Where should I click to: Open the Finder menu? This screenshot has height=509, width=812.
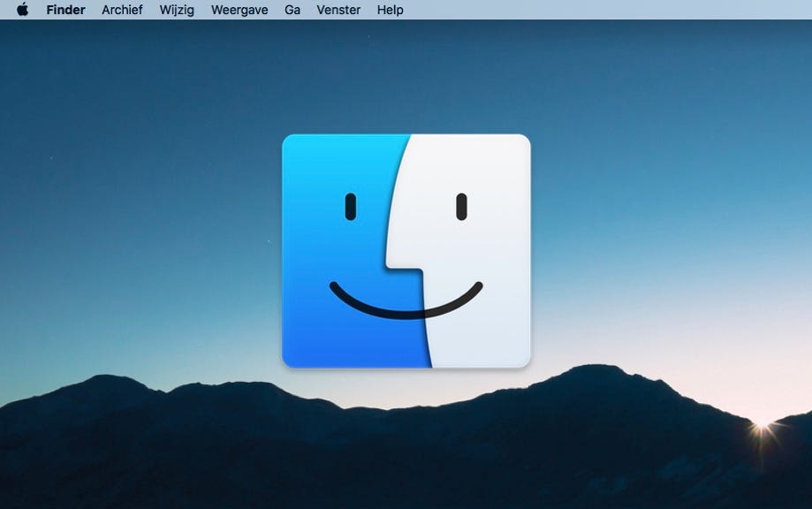pos(65,10)
